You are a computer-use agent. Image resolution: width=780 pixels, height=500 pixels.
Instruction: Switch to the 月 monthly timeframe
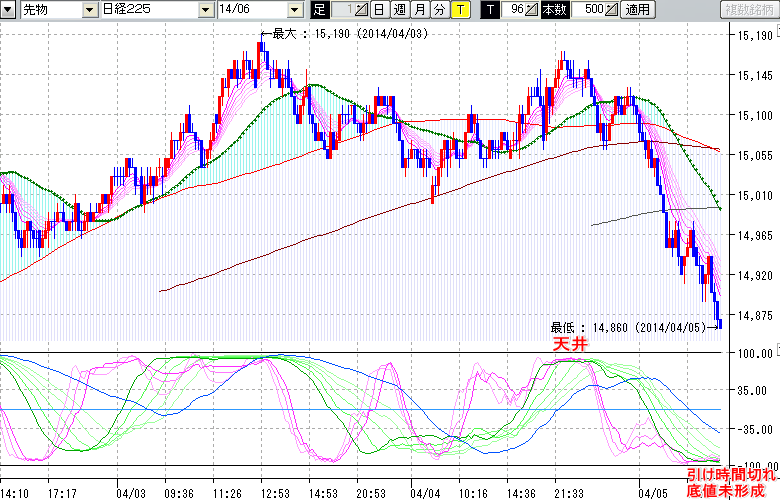click(x=419, y=10)
